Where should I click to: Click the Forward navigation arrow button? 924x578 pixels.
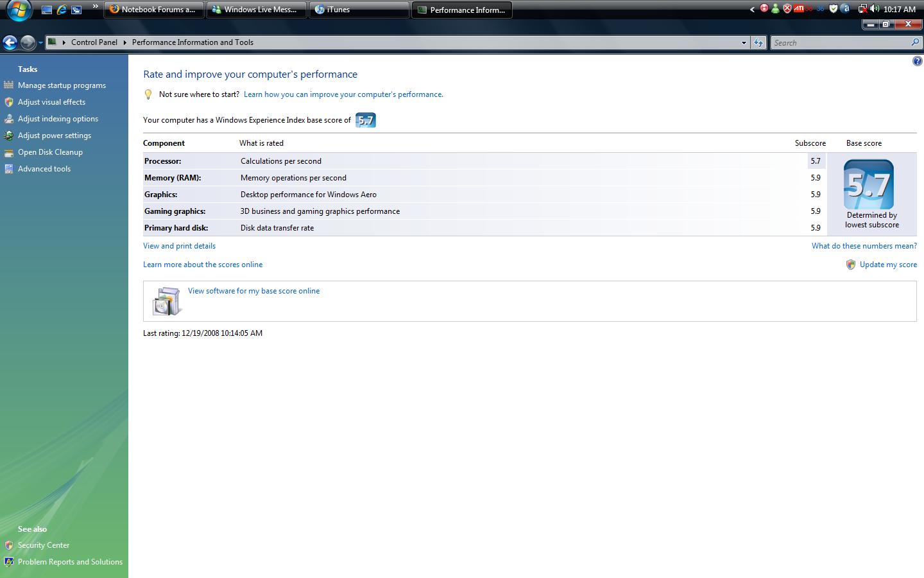[28, 42]
